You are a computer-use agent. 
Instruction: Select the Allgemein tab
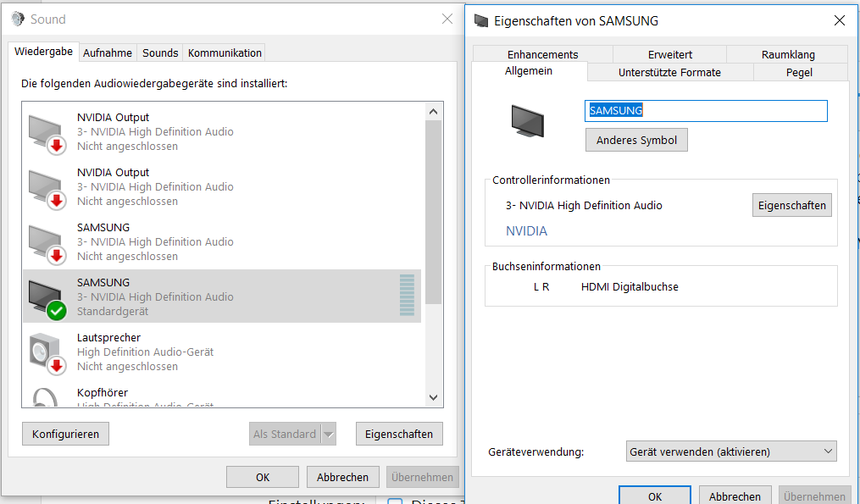(x=529, y=71)
